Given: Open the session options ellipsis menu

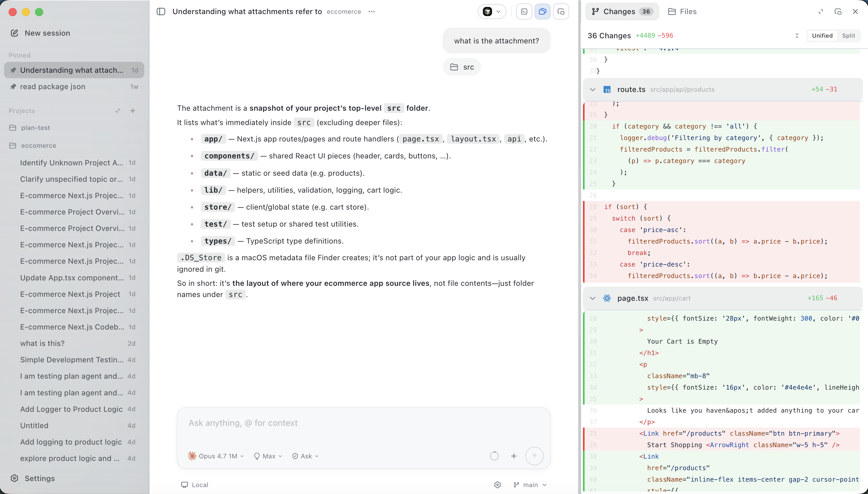Looking at the screenshot, I should (x=372, y=12).
